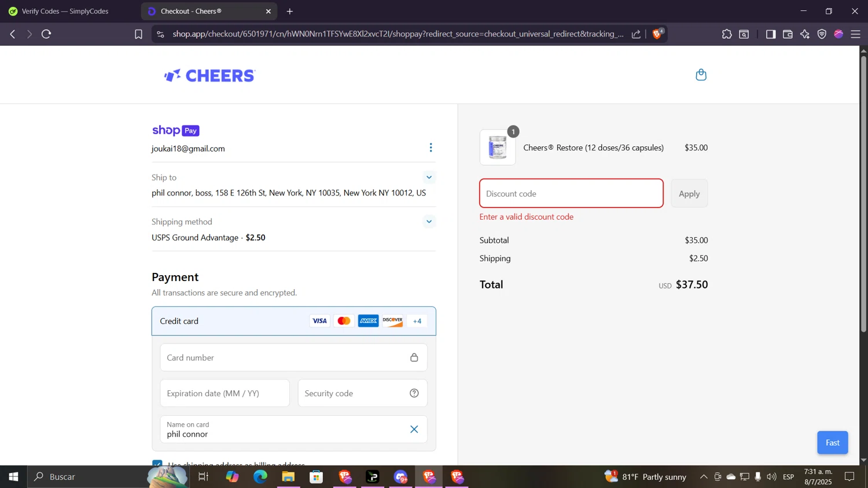Click the Cheers Restore product name
This screenshot has height=488, width=868.
coord(593,147)
